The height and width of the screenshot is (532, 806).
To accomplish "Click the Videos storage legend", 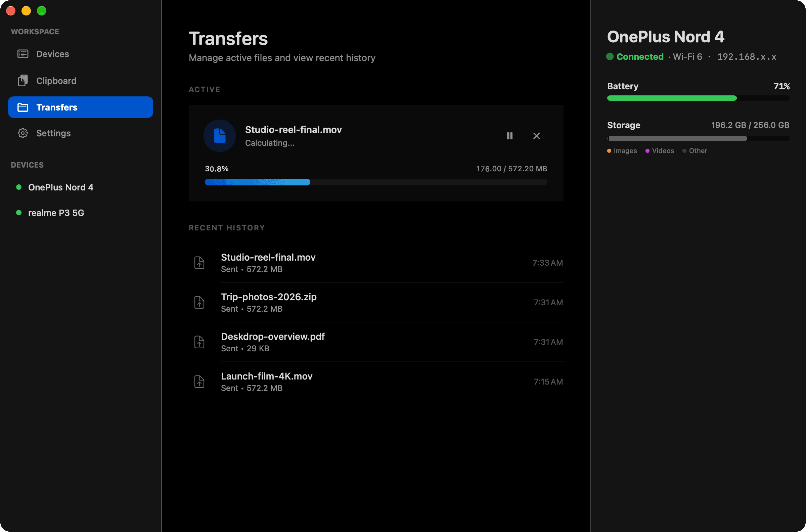I will (660, 151).
